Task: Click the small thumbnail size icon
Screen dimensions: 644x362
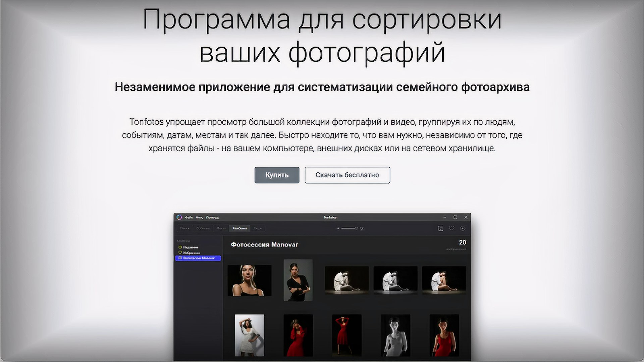Action: click(338, 228)
